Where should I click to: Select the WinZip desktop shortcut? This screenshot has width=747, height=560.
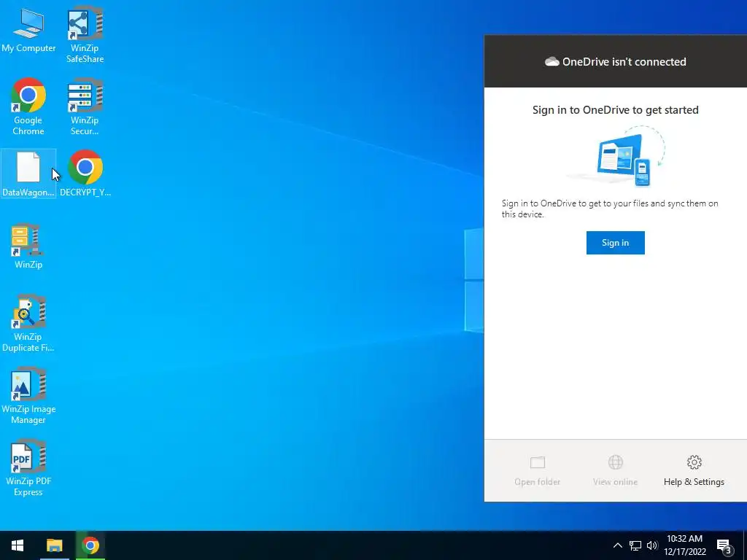click(x=28, y=246)
